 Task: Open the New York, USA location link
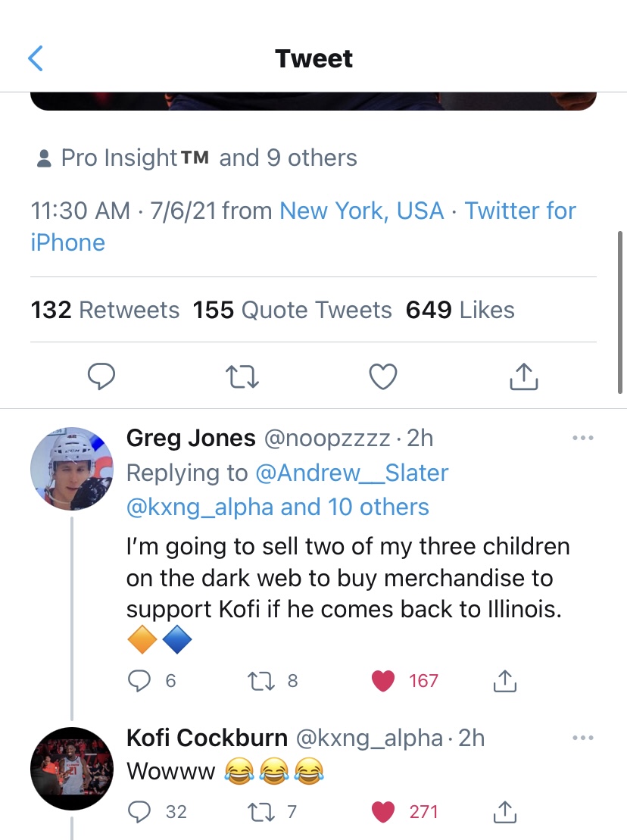tap(362, 211)
